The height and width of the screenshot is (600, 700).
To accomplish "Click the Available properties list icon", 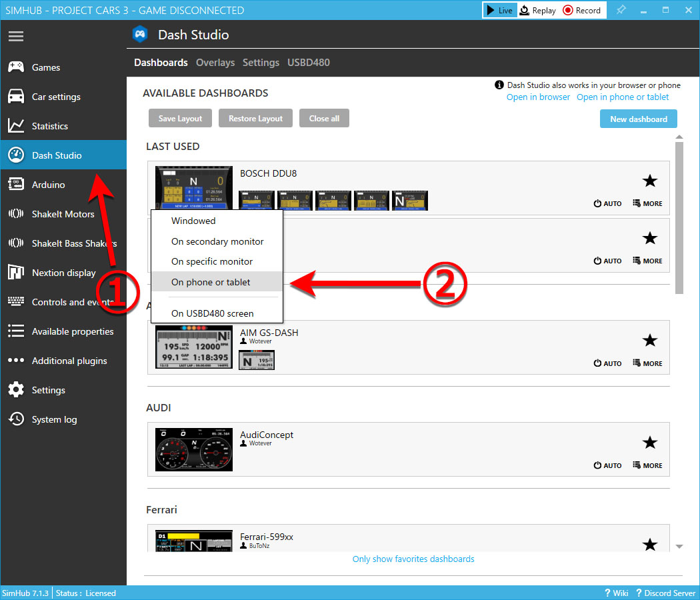I will (x=16, y=331).
